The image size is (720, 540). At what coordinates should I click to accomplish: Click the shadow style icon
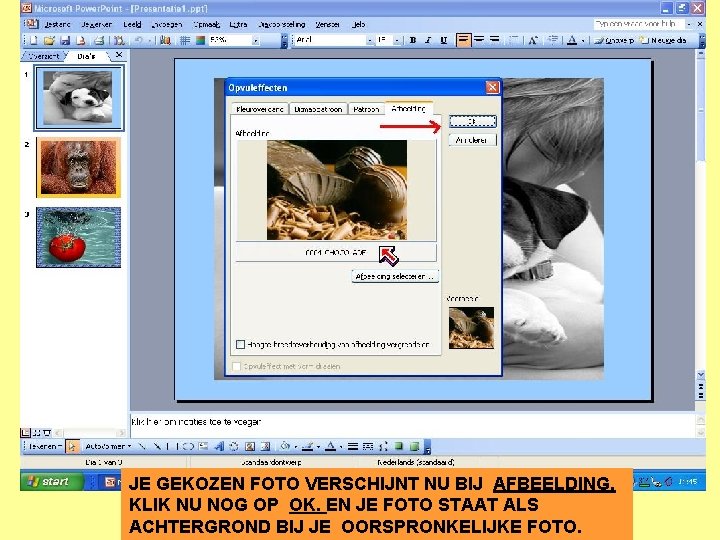pyautogui.click(x=399, y=446)
